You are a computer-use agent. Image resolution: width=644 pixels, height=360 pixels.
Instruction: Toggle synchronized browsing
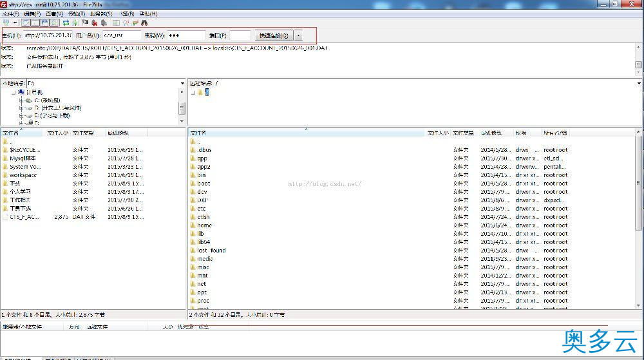[x=135, y=23]
